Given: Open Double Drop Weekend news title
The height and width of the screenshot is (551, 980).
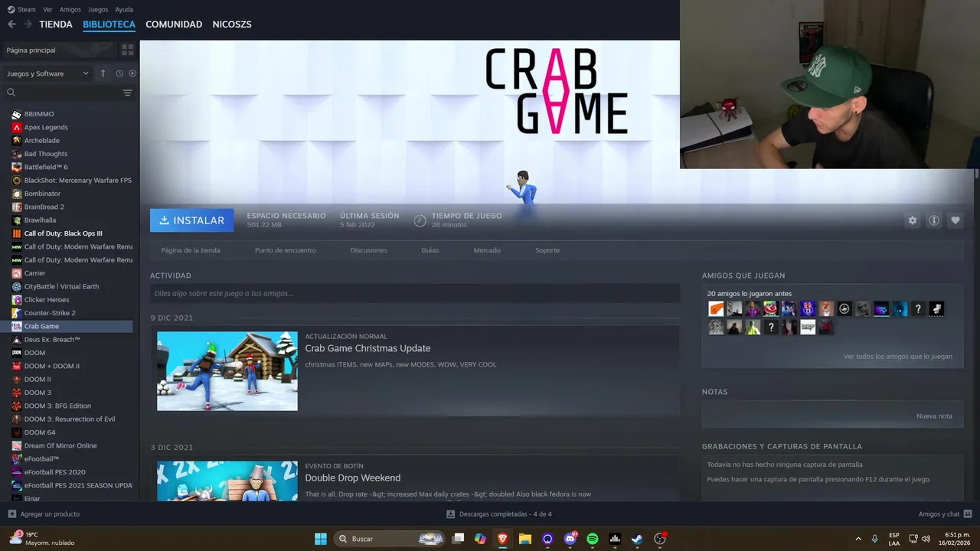Looking at the screenshot, I should (x=353, y=478).
